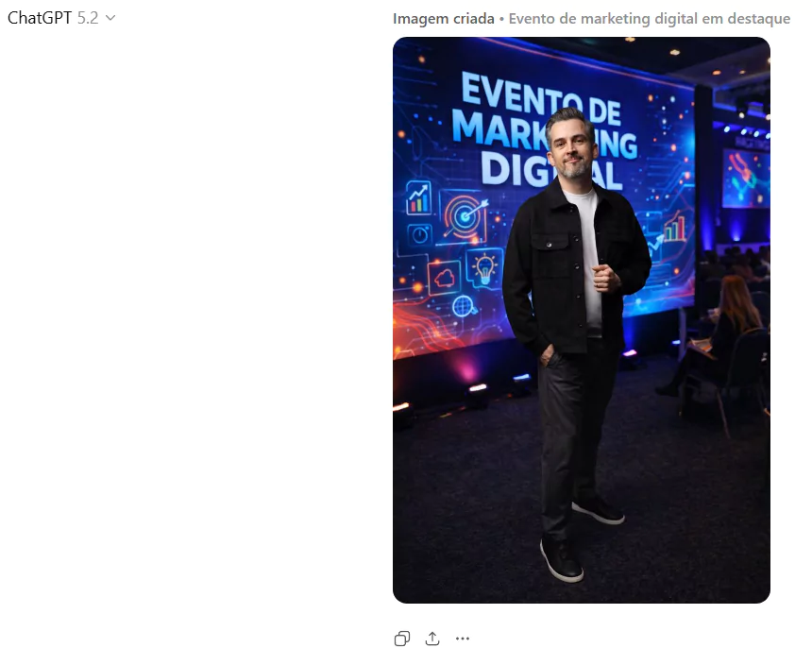Click the clock icon on the image backdrop
This screenshot has height=665, width=812.
coord(419,235)
